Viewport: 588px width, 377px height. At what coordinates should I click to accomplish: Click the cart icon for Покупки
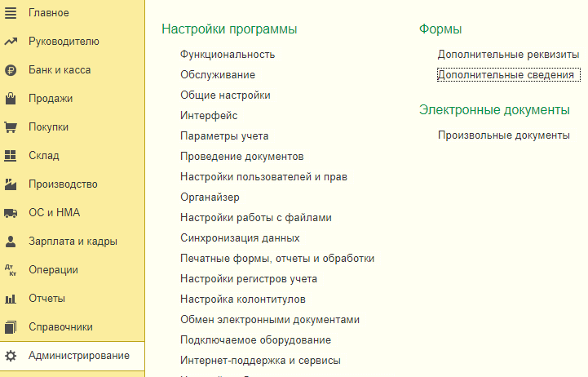tap(11, 127)
